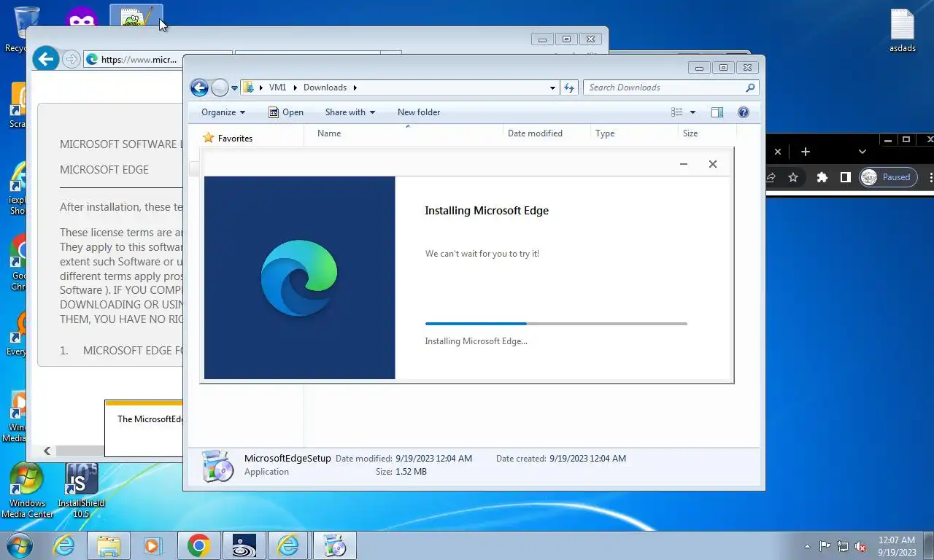Open Chrome extensions puzzle icon
Screen dimensions: 934x560
822,177
